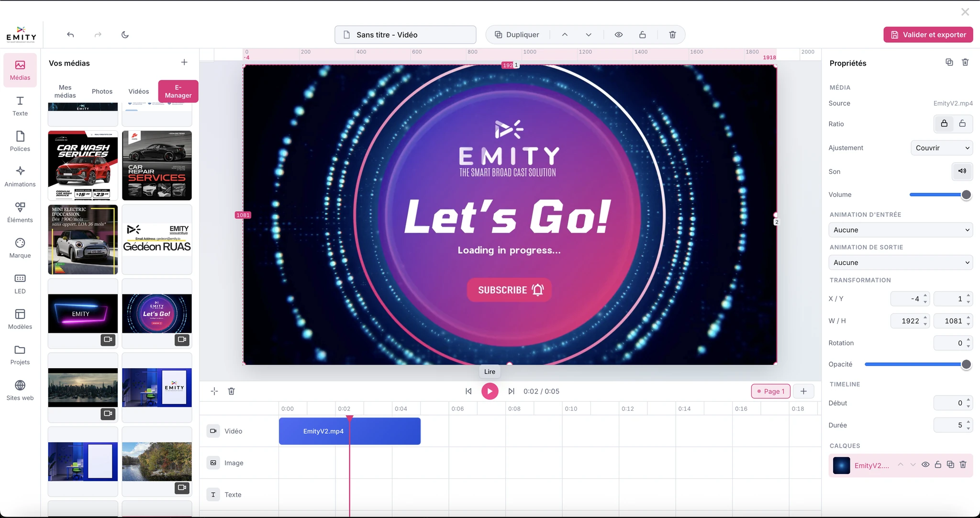
Task: Open the Marque brand panel
Action: pyautogui.click(x=20, y=248)
